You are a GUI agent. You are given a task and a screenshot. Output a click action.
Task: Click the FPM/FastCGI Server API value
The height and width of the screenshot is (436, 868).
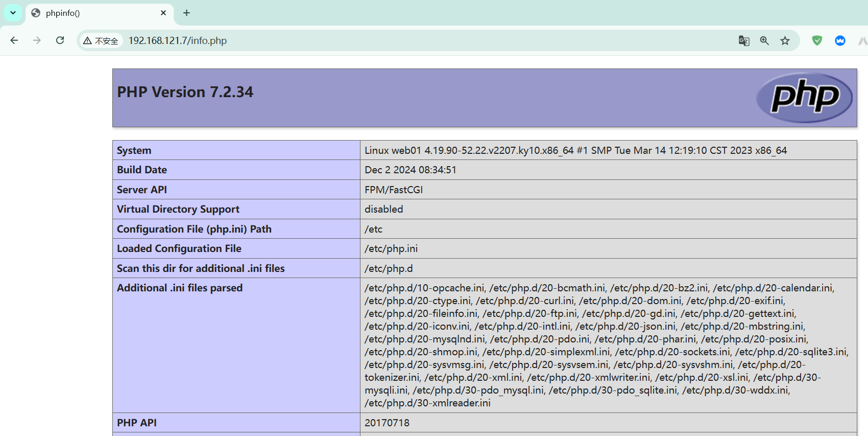coord(394,190)
